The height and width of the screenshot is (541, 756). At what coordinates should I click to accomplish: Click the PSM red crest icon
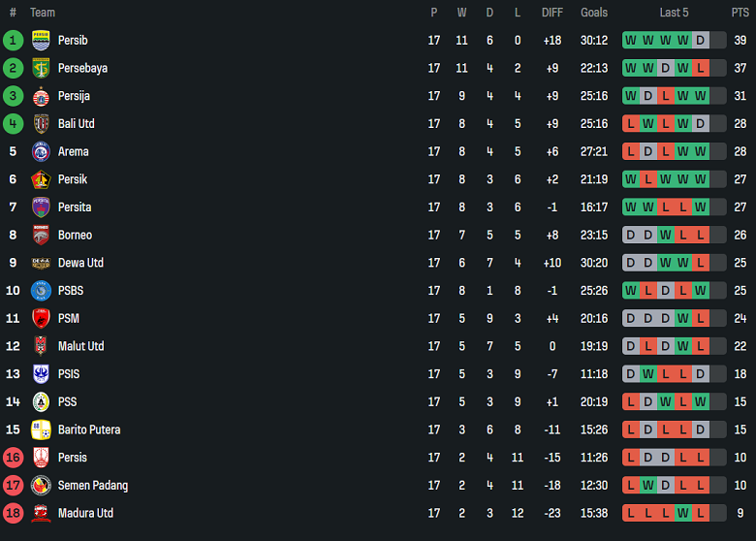[x=41, y=318]
